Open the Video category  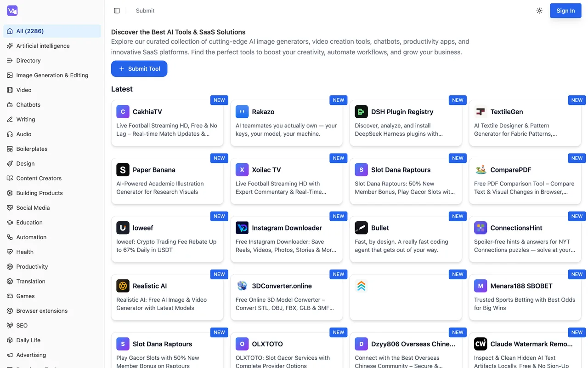pyautogui.click(x=52, y=90)
